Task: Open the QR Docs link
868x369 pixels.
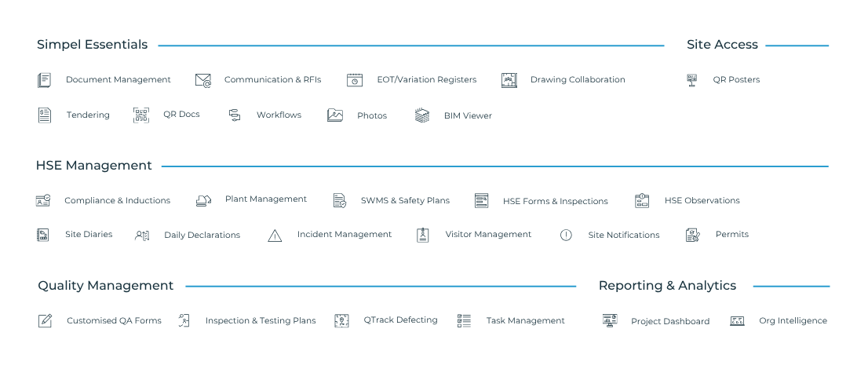Action: (x=181, y=115)
